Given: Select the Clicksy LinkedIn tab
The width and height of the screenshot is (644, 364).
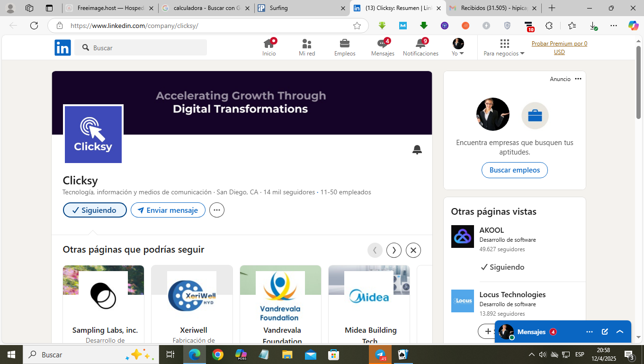Looking at the screenshot, I should pos(398,8).
